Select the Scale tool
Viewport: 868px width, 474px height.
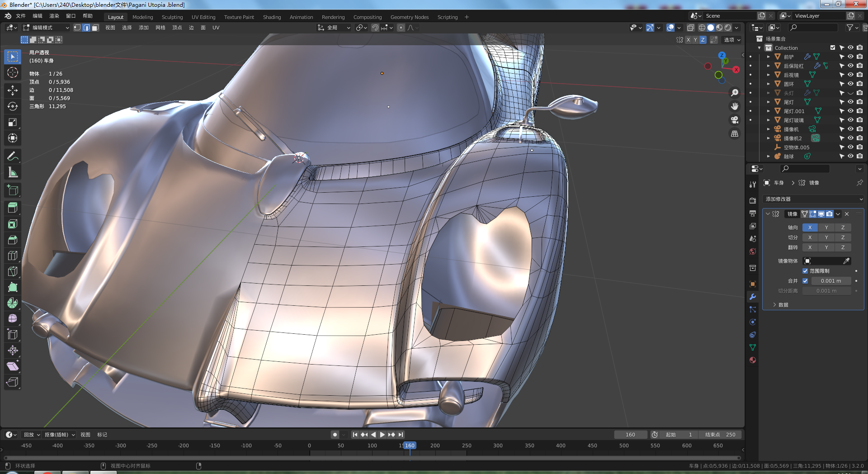click(13, 122)
